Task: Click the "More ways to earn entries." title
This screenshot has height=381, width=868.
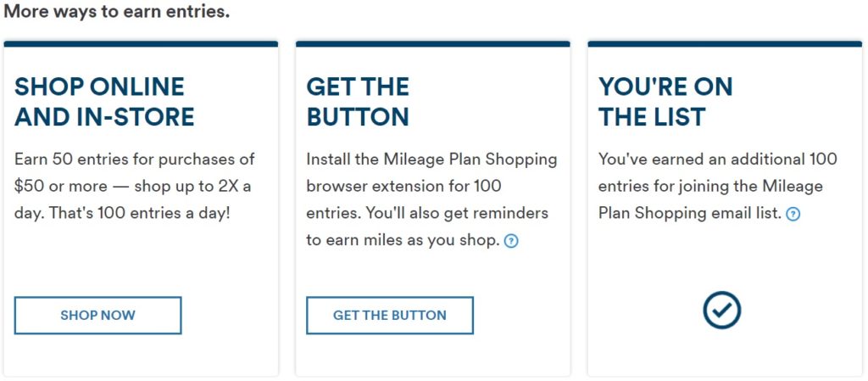Action: (x=116, y=13)
